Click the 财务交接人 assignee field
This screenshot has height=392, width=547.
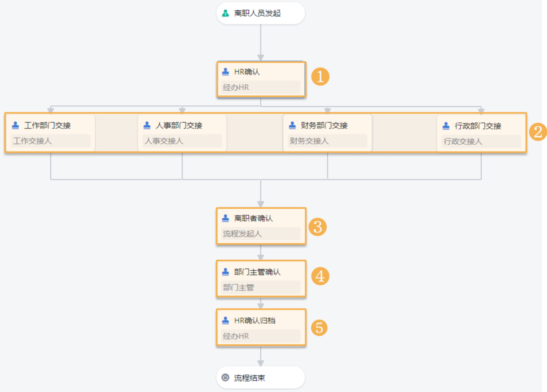pos(327,141)
